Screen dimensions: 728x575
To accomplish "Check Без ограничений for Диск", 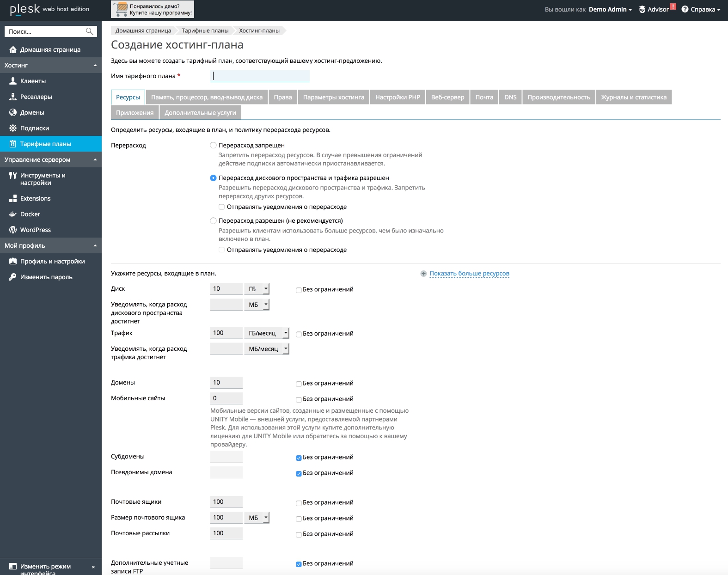I will click(x=299, y=290).
